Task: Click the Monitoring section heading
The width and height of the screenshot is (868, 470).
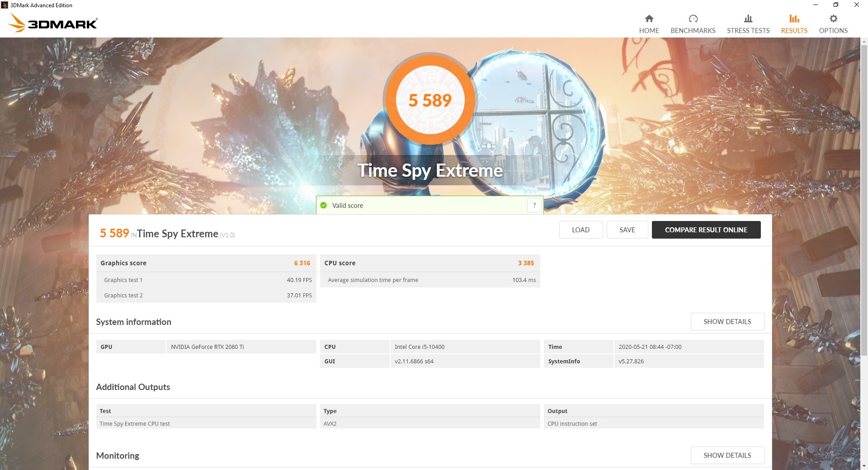Action: 118,456
